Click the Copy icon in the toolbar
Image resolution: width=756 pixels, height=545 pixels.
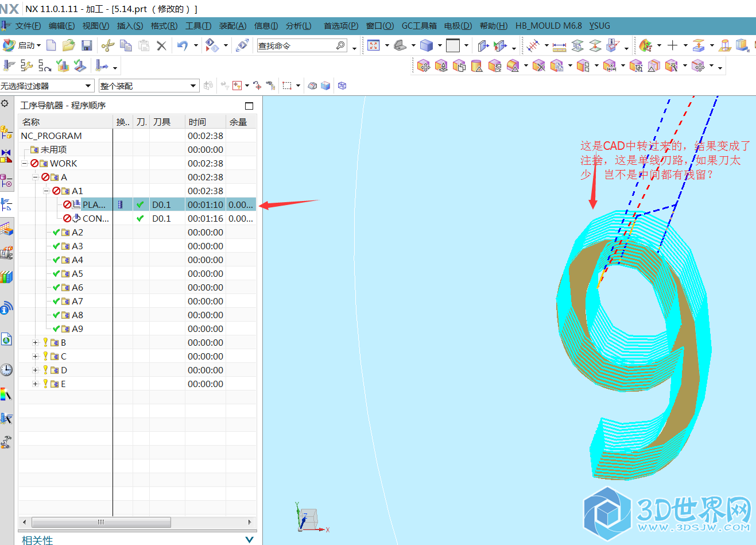click(126, 45)
